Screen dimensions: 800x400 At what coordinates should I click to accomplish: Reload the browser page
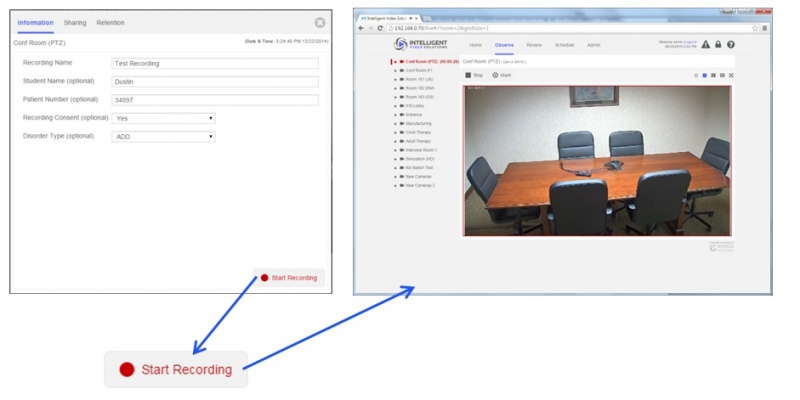click(x=380, y=28)
